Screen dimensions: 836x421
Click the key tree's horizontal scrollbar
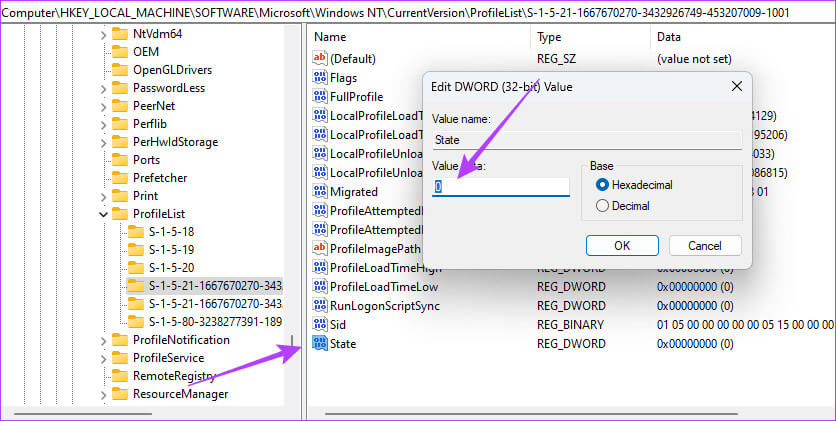click(83, 413)
